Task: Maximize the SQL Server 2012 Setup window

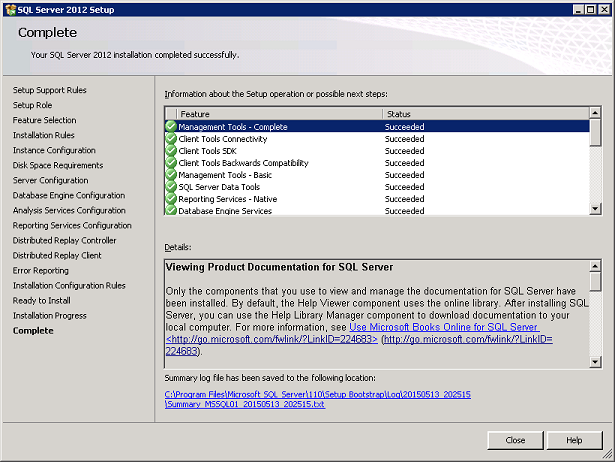Action: click(591, 9)
